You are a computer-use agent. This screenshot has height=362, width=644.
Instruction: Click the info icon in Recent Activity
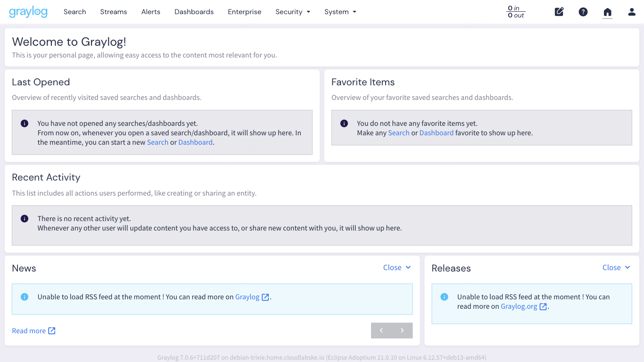tap(25, 219)
